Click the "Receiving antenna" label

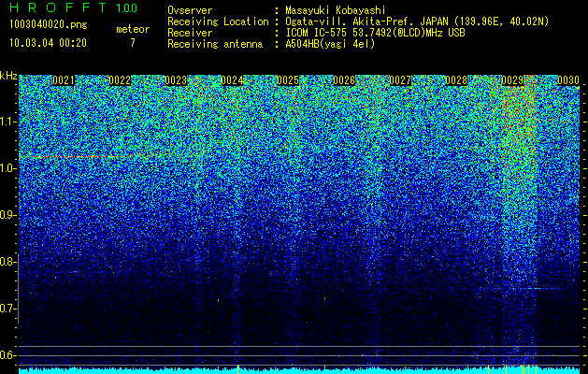tap(215, 44)
